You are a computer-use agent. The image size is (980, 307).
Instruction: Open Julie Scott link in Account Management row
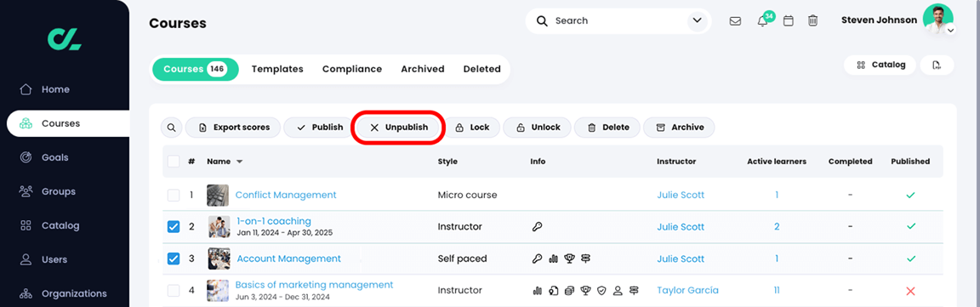pyautogui.click(x=680, y=259)
